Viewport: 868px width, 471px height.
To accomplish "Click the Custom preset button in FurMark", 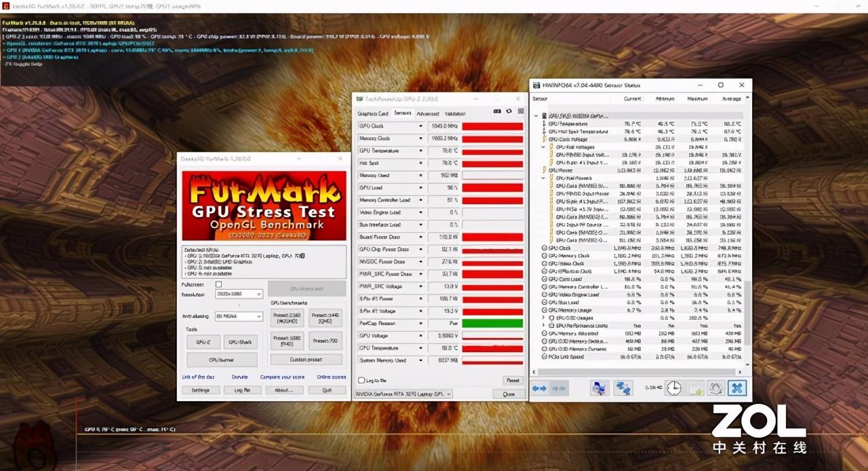I will tap(307, 360).
